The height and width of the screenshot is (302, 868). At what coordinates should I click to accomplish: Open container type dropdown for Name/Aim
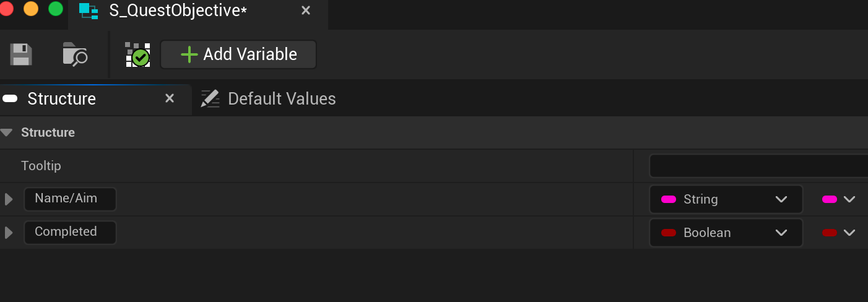838,199
